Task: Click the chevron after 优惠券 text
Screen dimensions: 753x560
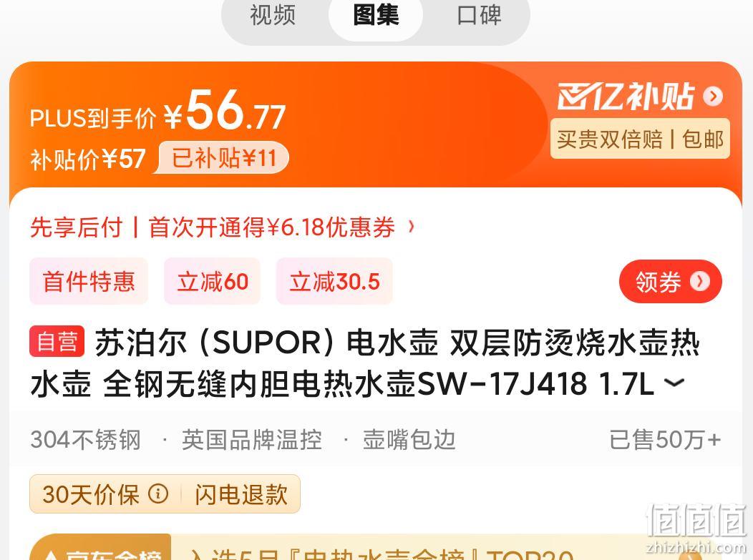Action: pyautogui.click(x=411, y=227)
